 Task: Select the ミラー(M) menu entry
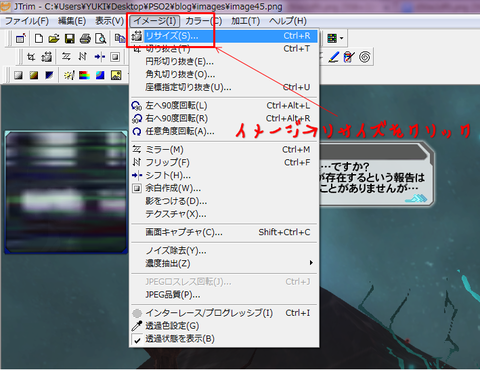coord(224,150)
